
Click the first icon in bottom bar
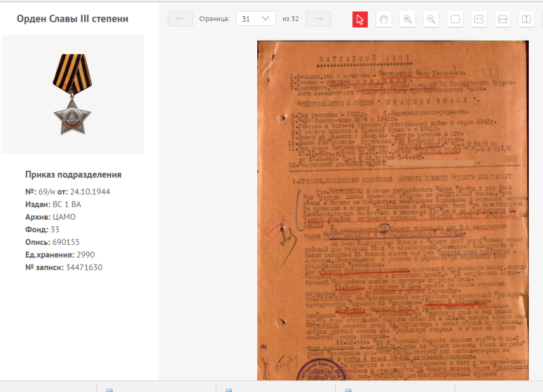[x=109, y=390]
